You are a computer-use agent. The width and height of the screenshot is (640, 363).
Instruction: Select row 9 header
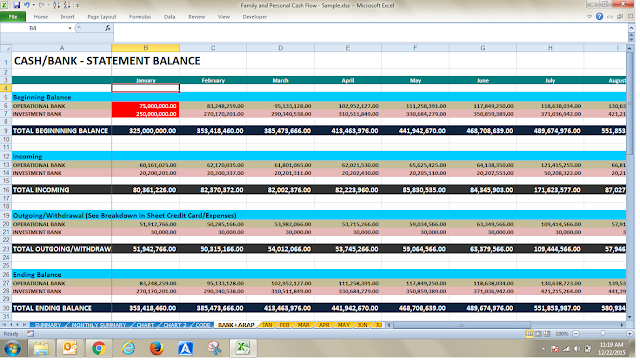point(6,131)
